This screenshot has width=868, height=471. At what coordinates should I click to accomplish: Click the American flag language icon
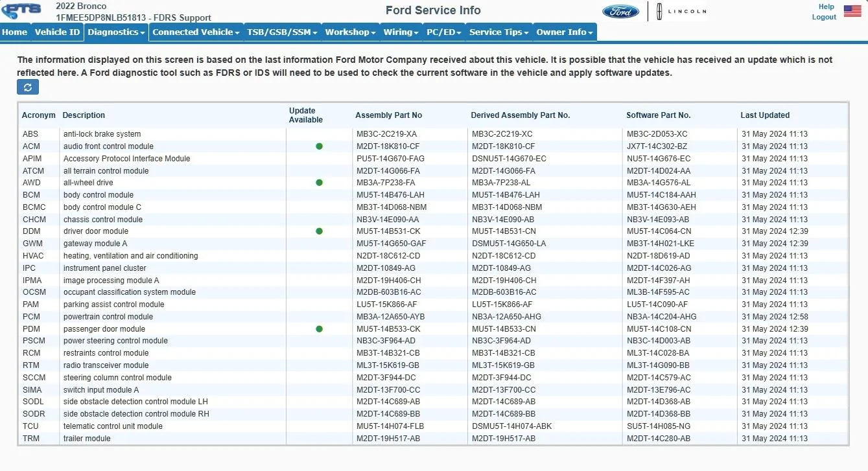(x=852, y=10)
